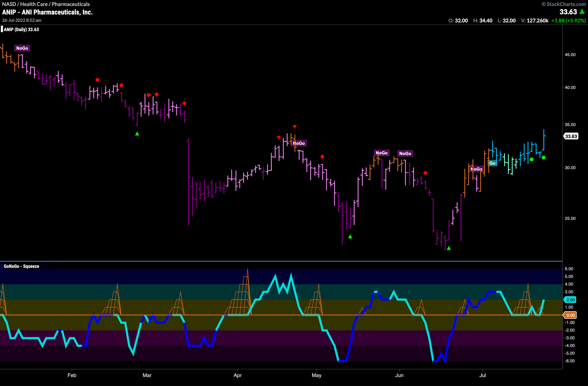This screenshot has height=386, width=588.
Task: Click the Apr date axis label
Action: (237, 375)
